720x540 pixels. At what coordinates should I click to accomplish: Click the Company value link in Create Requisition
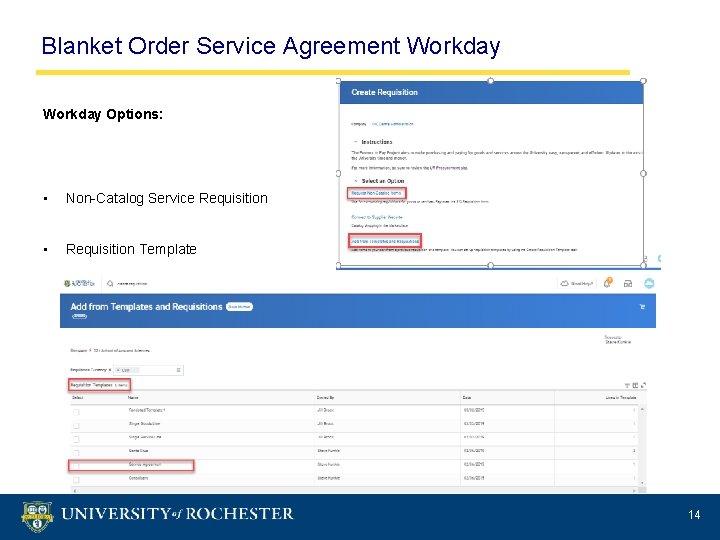pyautogui.click(x=392, y=124)
